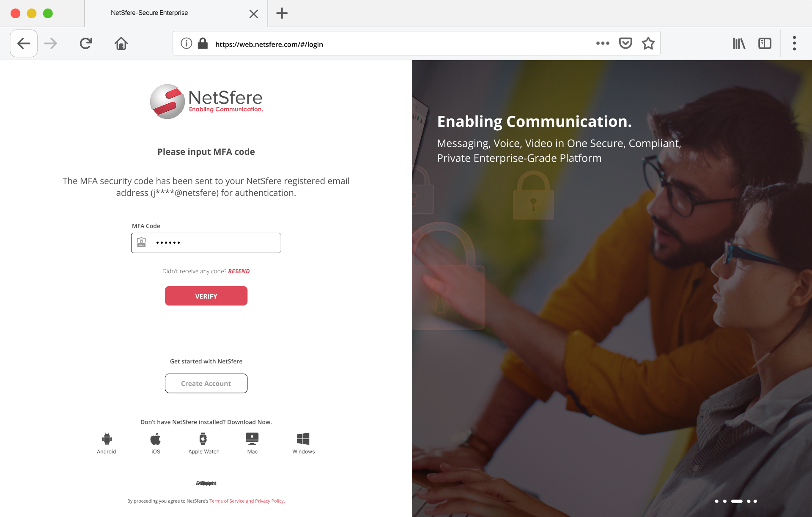
Task: Toggle the browser sidebar view
Action: coord(765,43)
